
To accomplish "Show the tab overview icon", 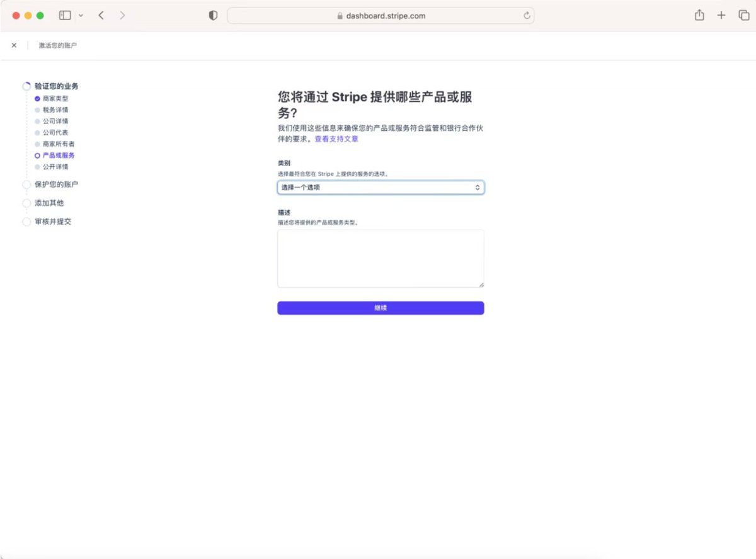I will click(x=743, y=16).
